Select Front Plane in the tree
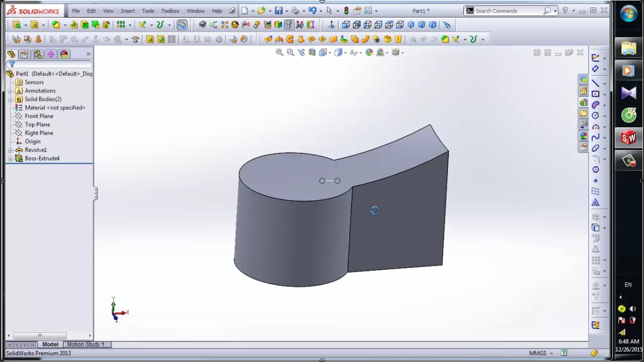Image resolution: width=644 pixels, height=362 pixels. (39, 116)
